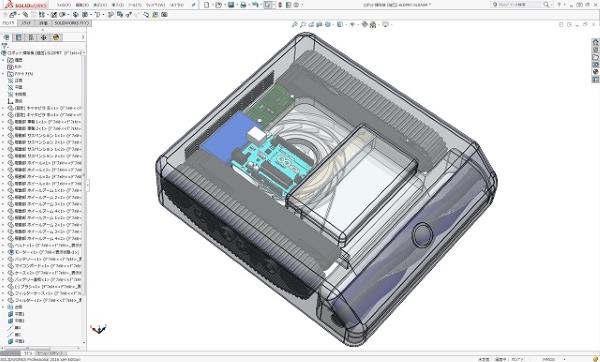
Task: Expand the manager tabs with the right chevron
Action: (83, 37)
